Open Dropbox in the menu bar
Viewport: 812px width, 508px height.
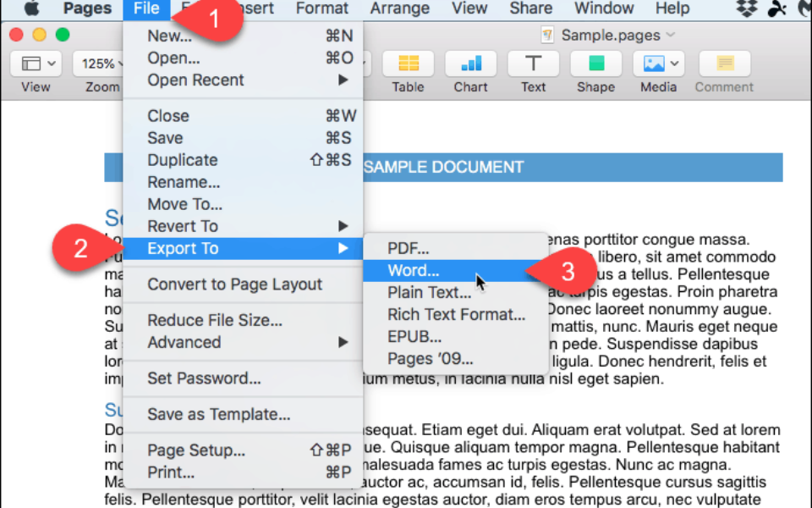746,8
